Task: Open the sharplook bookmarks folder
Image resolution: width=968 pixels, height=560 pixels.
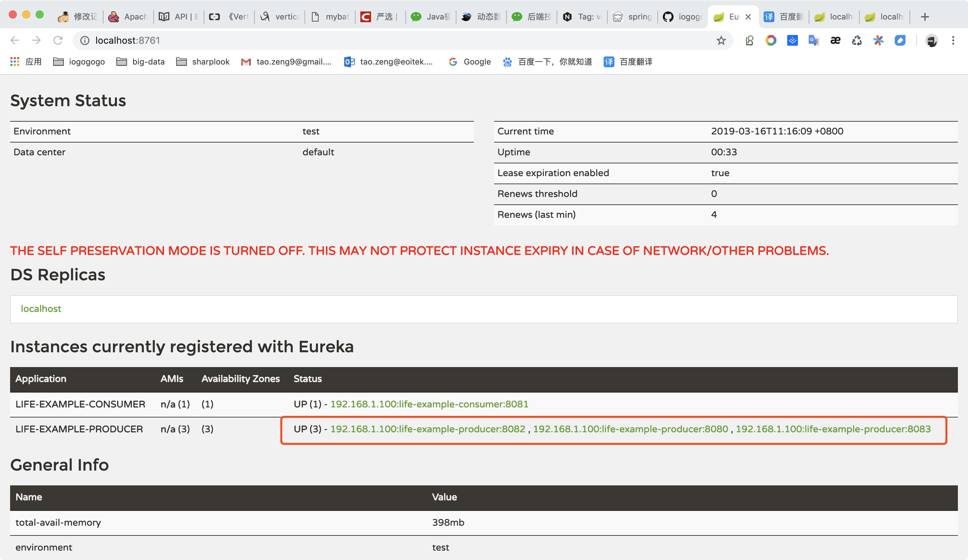Action: point(203,62)
